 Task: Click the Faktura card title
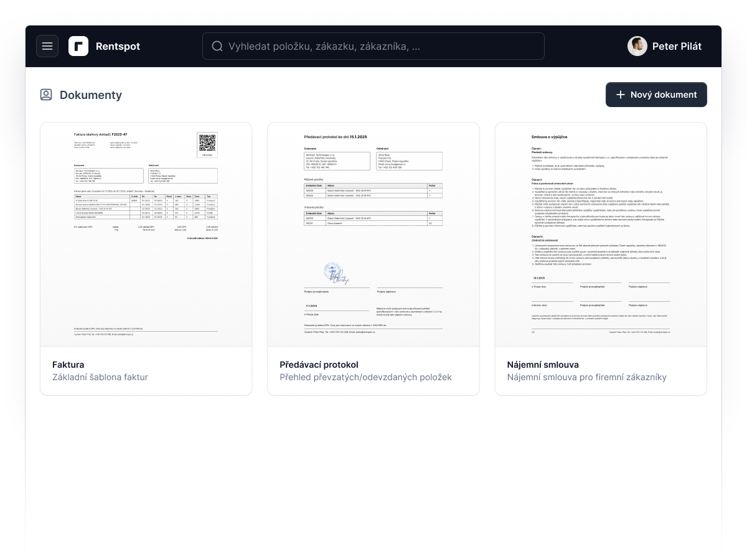(68, 365)
